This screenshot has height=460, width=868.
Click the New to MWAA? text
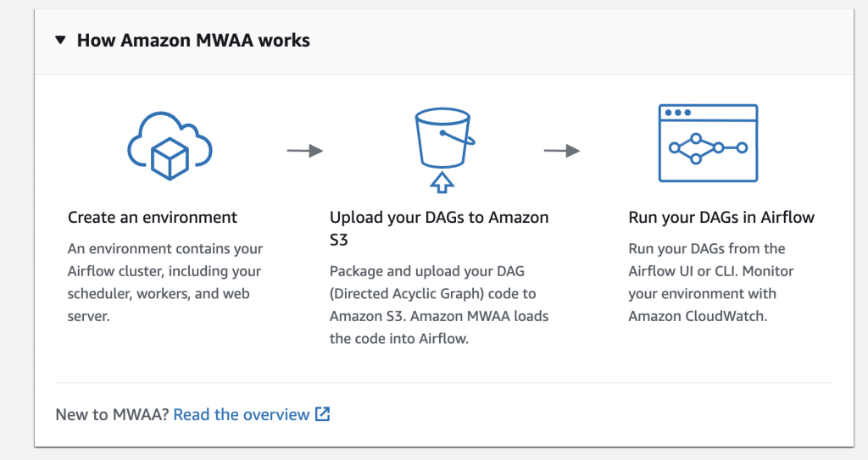112,415
